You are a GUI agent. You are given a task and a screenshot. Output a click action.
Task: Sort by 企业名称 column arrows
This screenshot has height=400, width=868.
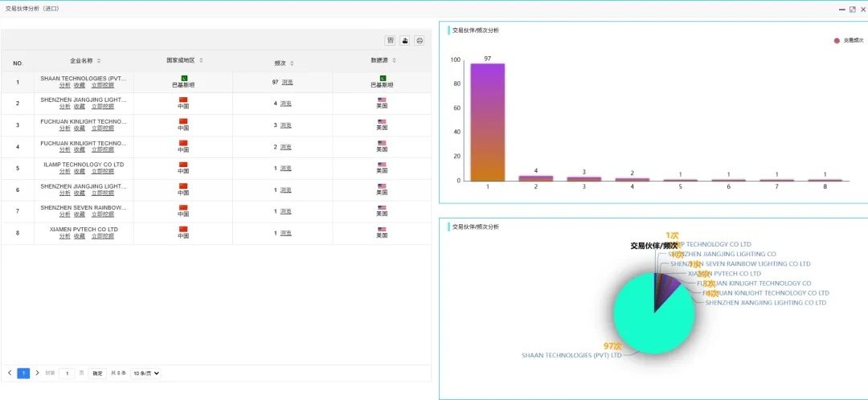(99, 60)
